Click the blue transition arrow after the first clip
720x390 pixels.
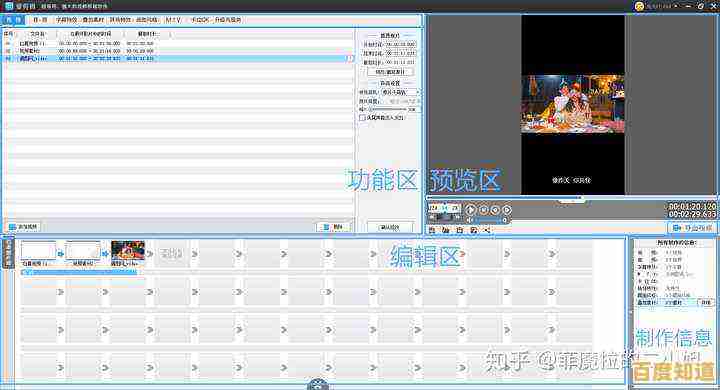coord(61,254)
